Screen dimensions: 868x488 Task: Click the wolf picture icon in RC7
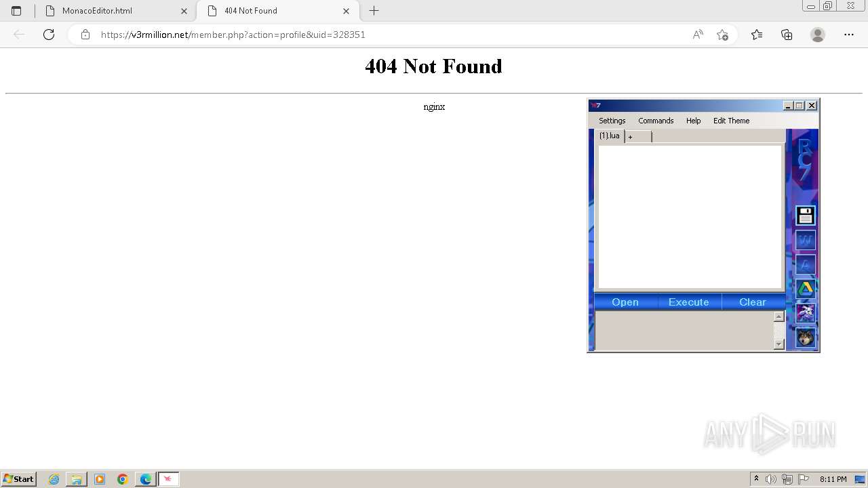click(805, 338)
